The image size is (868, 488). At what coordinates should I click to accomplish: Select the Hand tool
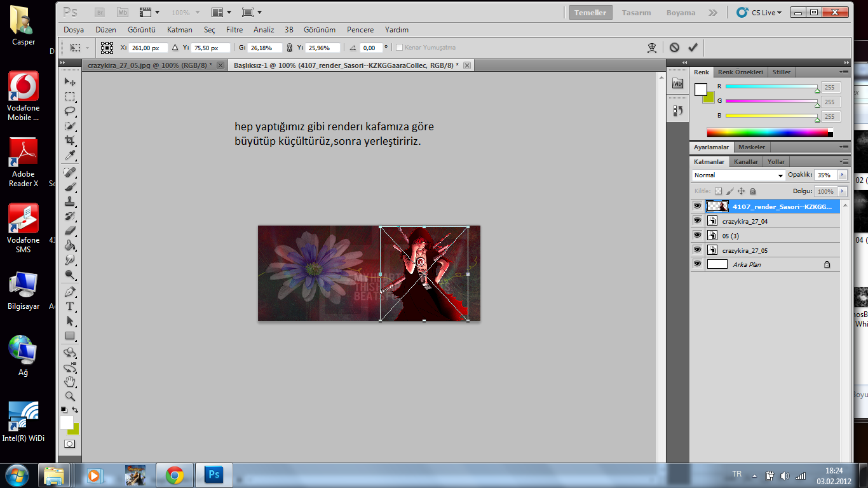(70, 381)
